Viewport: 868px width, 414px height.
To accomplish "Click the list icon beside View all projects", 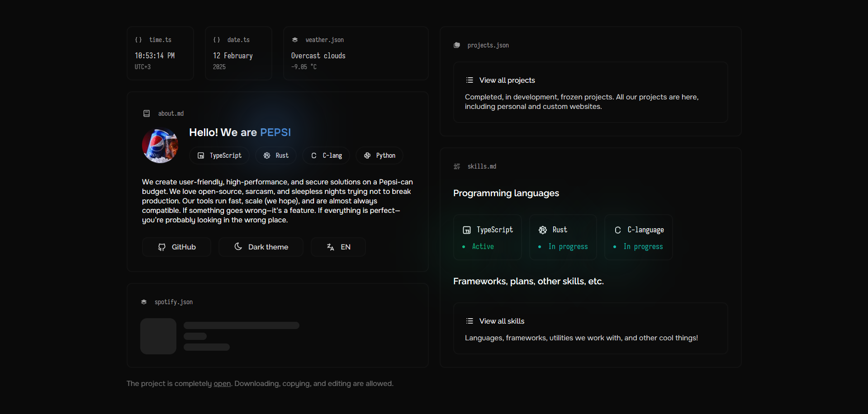I will point(470,80).
